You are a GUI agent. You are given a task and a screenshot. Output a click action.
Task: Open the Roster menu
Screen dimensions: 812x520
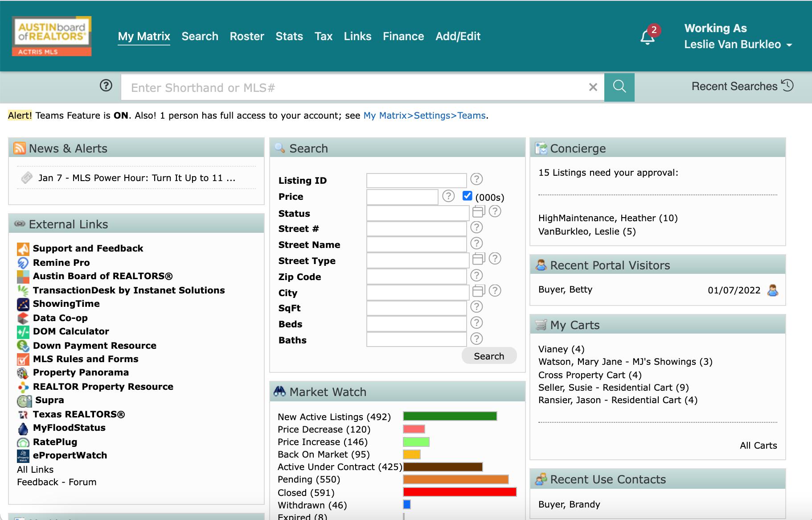pos(247,36)
